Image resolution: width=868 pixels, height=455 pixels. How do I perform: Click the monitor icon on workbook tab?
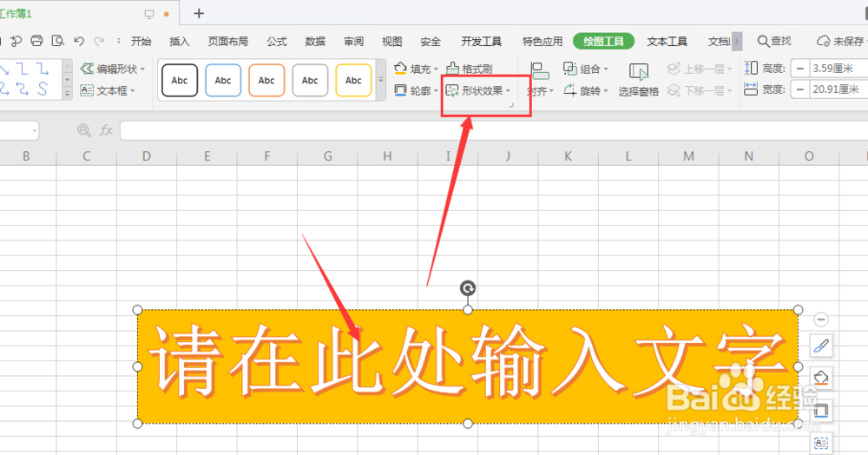click(x=149, y=15)
